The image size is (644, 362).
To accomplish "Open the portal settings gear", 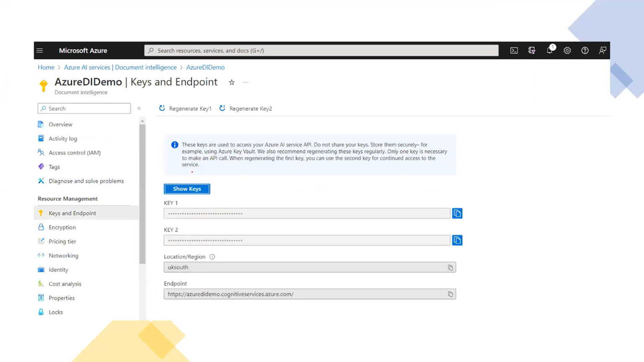I will (567, 50).
